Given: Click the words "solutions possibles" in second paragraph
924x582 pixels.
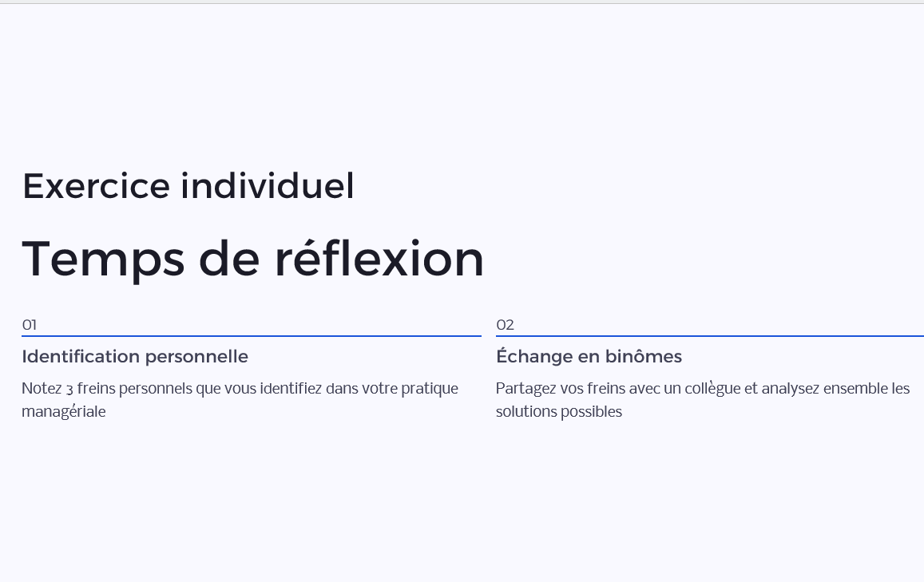Looking at the screenshot, I should 559,412.
